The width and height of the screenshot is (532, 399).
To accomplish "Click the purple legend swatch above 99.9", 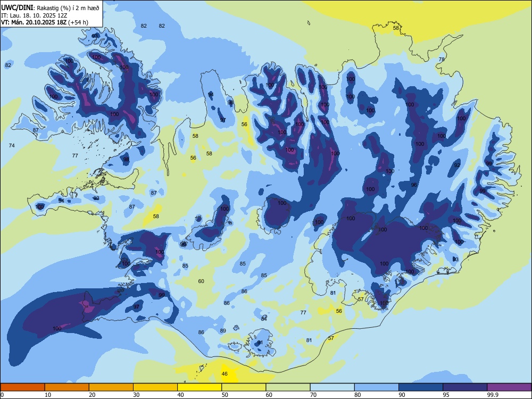I will click(509, 387).
